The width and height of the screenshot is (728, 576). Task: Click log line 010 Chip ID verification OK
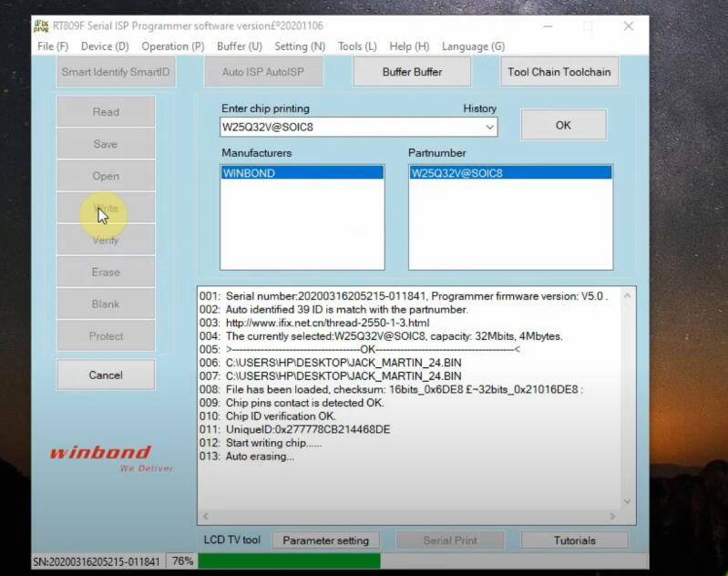coord(268,417)
